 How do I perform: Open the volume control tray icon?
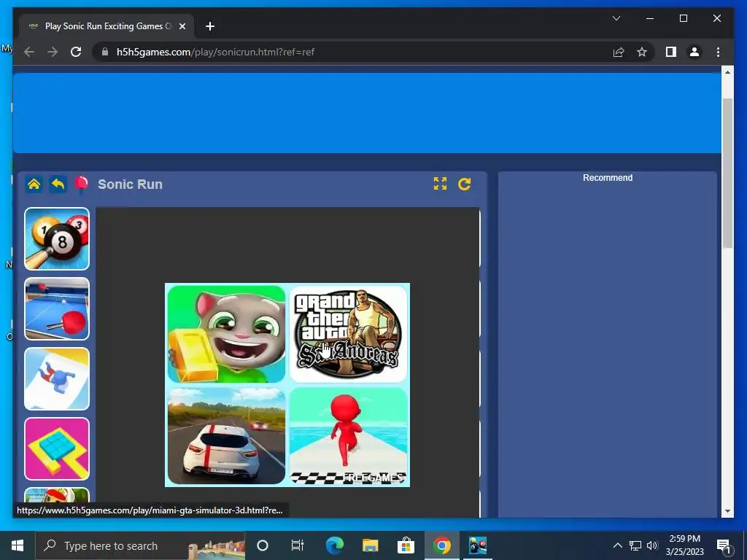(x=652, y=545)
